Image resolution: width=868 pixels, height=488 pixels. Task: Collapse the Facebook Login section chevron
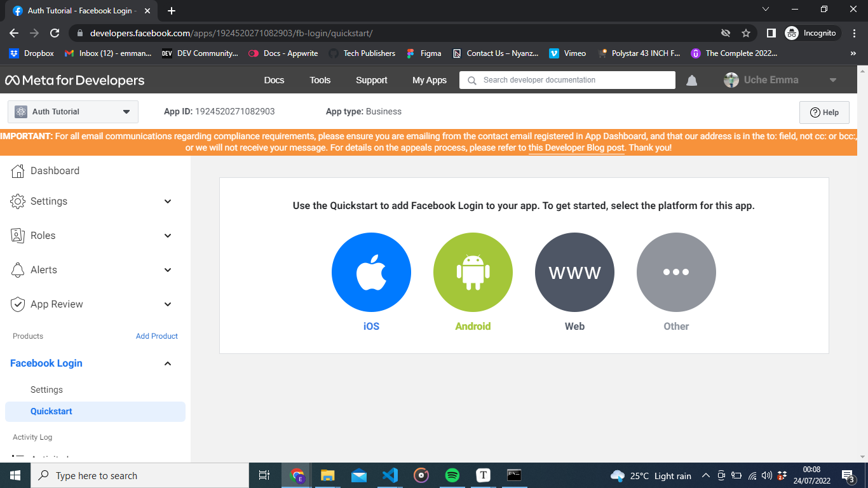168,363
